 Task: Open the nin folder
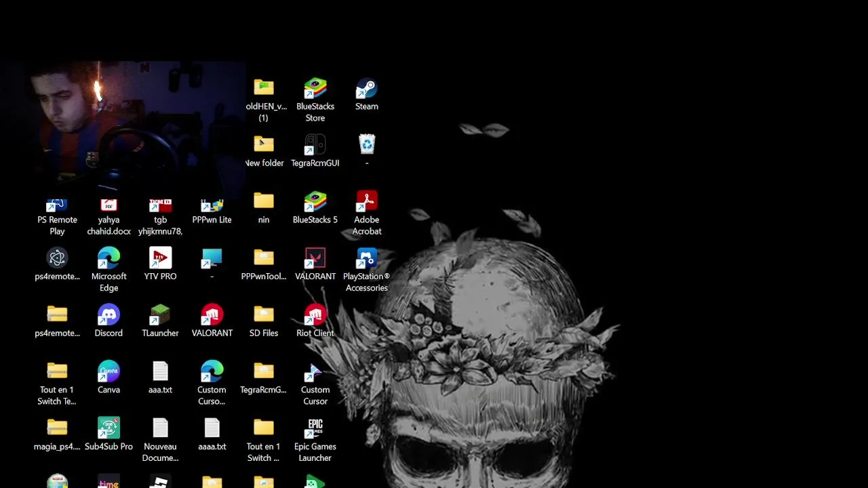click(264, 208)
